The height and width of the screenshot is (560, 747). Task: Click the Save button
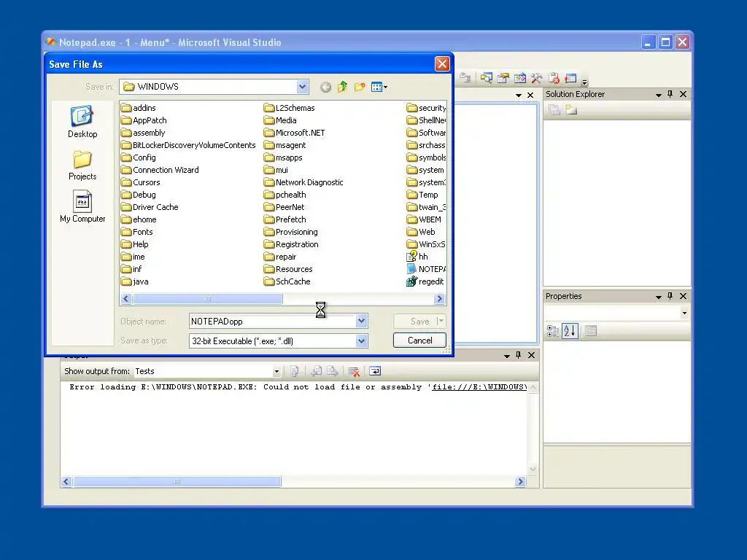click(x=419, y=322)
